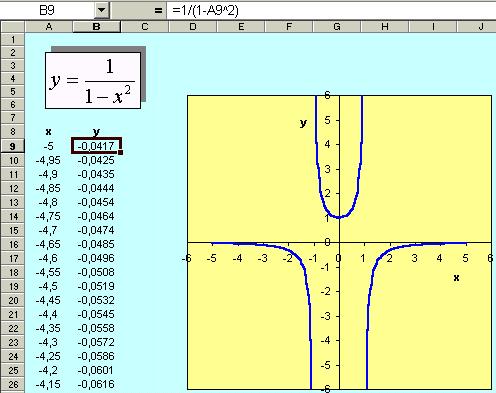496x393 pixels.
Task: Click the Select All corner button
Action: pos(13,27)
